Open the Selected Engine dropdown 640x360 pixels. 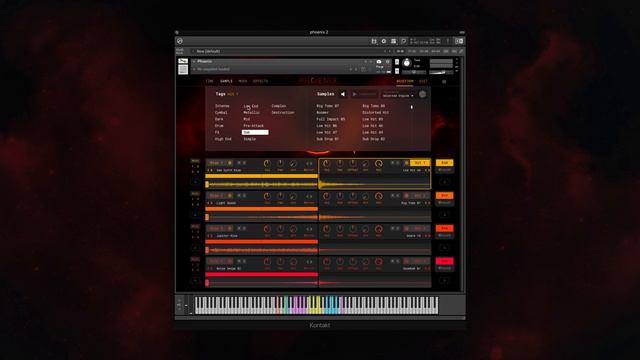pyautogui.click(x=398, y=95)
